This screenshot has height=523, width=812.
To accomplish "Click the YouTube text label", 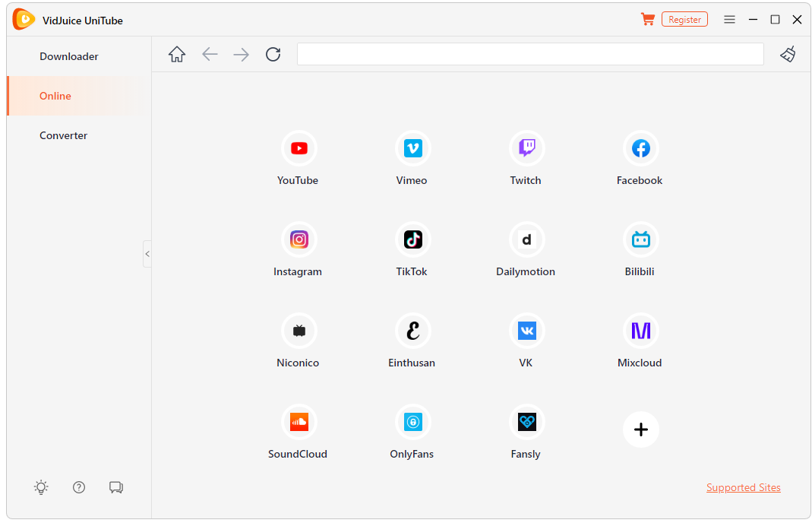I will pos(298,180).
